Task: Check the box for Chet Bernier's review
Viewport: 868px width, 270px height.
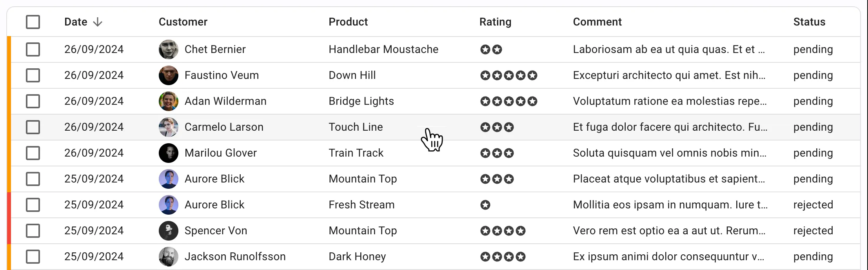Action: click(33, 49)
